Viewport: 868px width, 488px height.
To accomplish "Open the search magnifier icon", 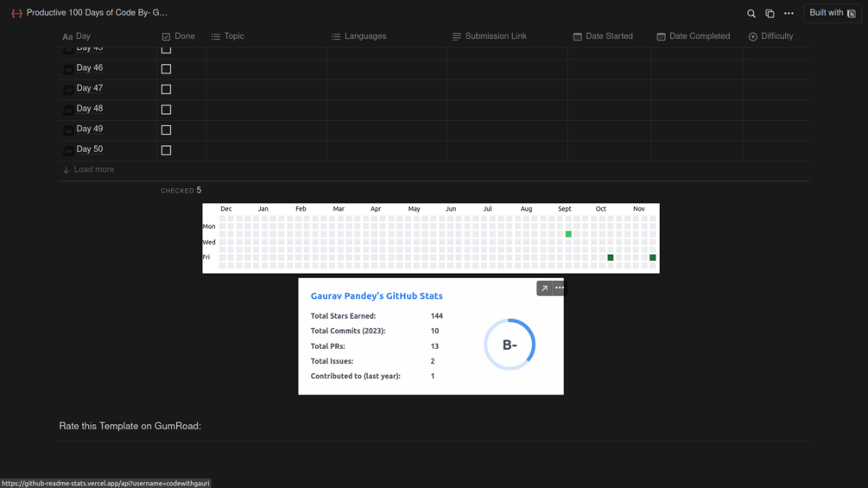I will pyautogui.click(x=751, y=13).
